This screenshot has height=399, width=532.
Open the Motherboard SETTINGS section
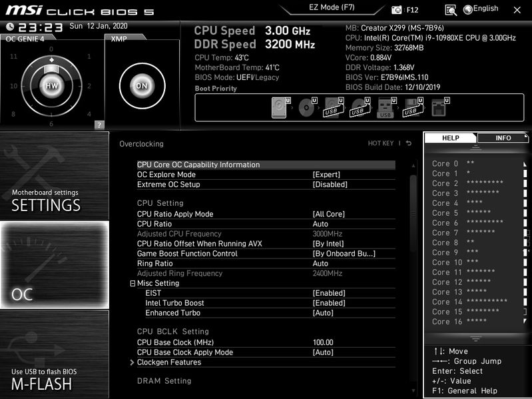(x=55, y=176)
